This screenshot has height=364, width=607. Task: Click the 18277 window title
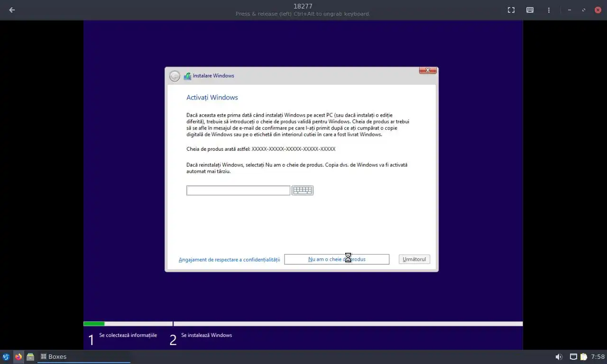(303, 6)
